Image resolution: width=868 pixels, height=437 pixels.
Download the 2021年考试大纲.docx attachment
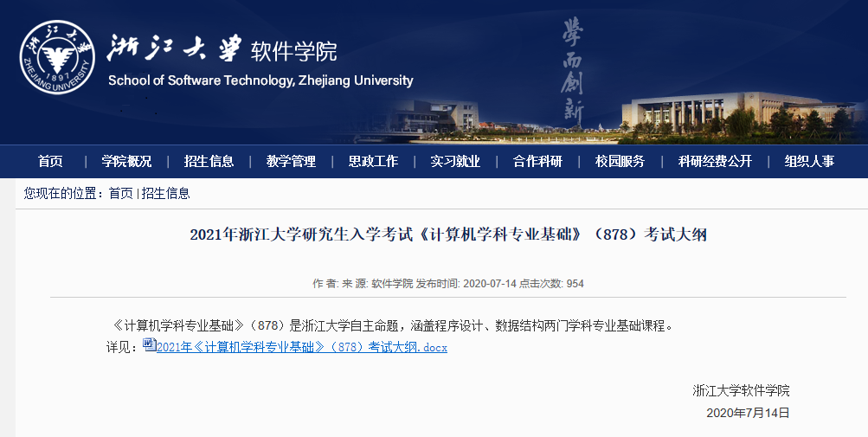302,347
